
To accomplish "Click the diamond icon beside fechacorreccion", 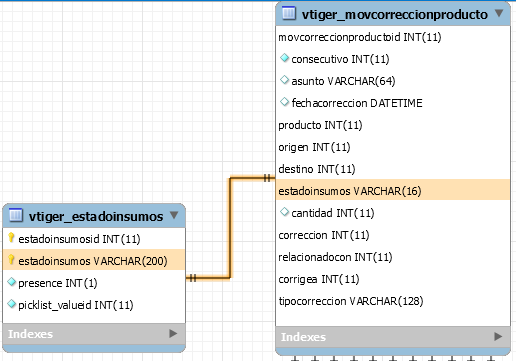I will (x=284, y=102).
